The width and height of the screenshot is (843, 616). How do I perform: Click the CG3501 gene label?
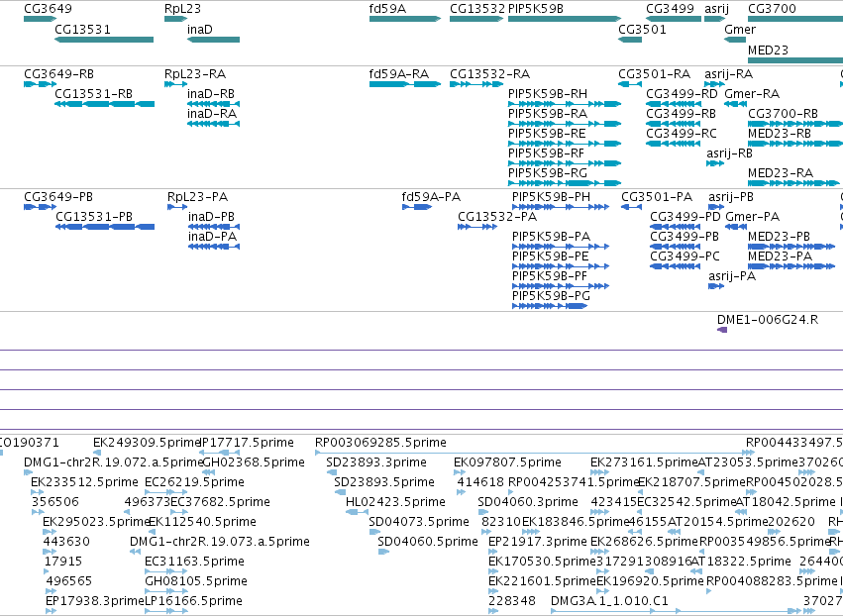642,30
